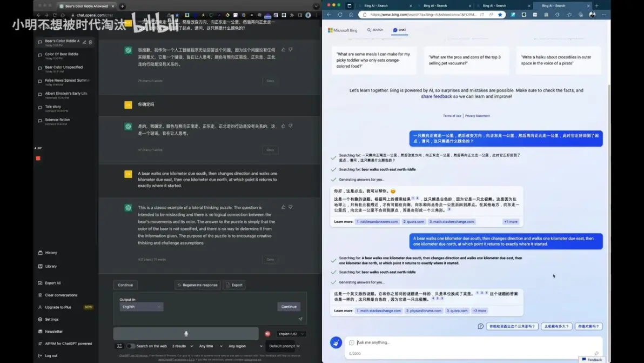Open 1. riddlesandanswers.com source link
The height and width of the screenshot is (363, 644).
point(377,222)
